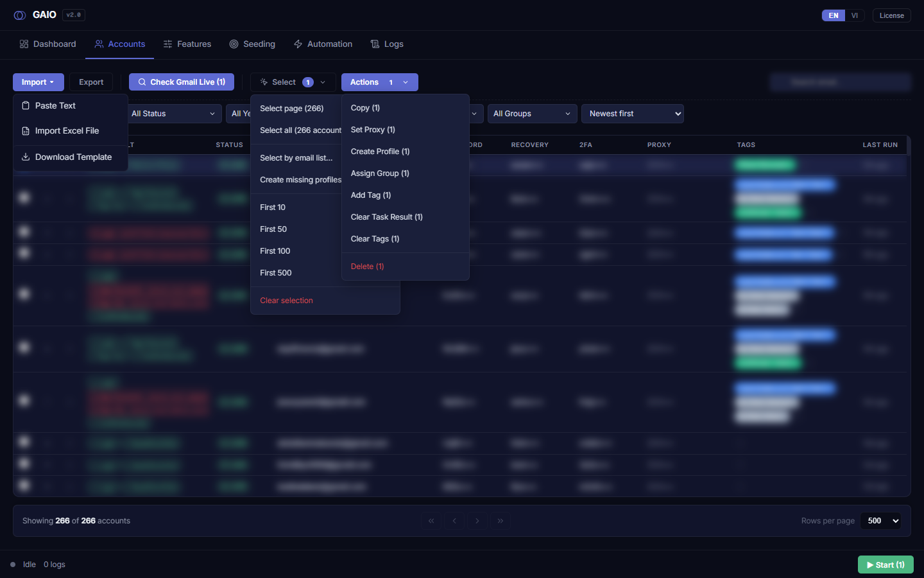Click the green Start (1) button
The width and height of the screenshot is (924, 578).
coord(886,565)
